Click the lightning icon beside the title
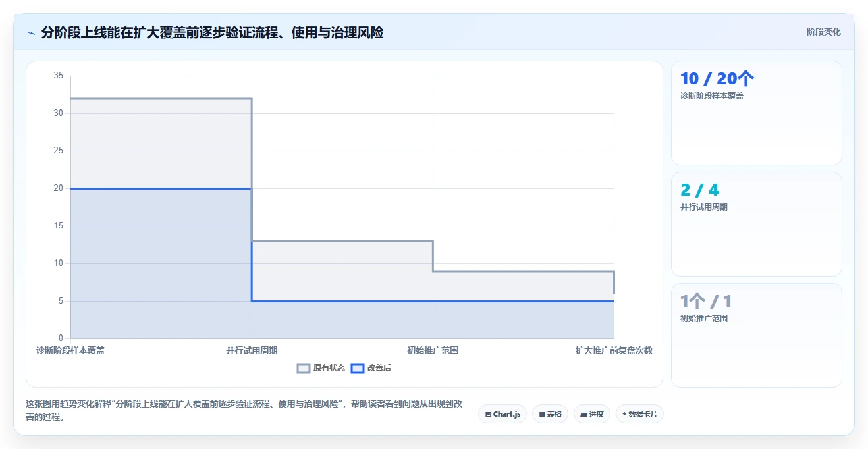This screenshot has height=449, width=868. click(x=31, y=32)
